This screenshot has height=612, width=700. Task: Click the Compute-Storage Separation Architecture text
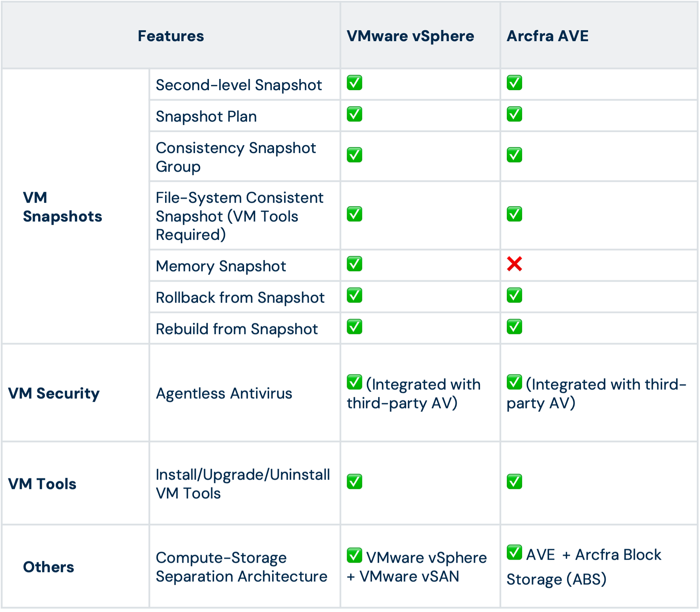pyautogui.click(x=241, y=567)
